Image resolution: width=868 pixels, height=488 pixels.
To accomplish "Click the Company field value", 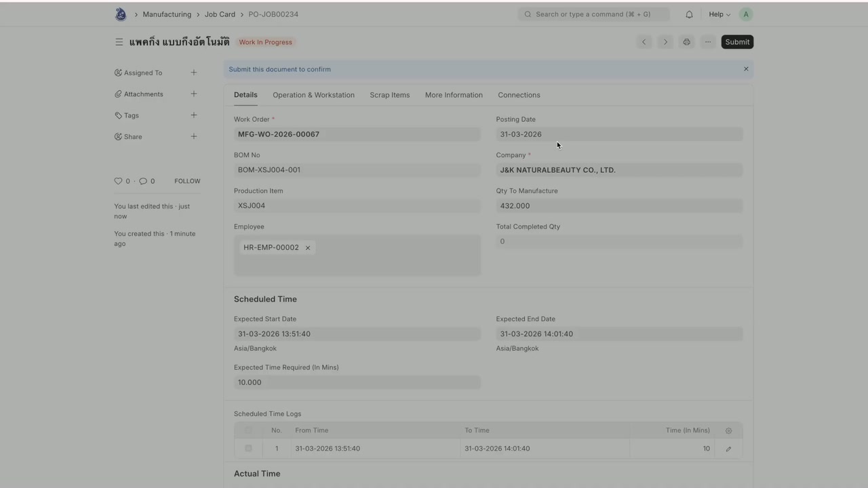I will tap(619, 170).
